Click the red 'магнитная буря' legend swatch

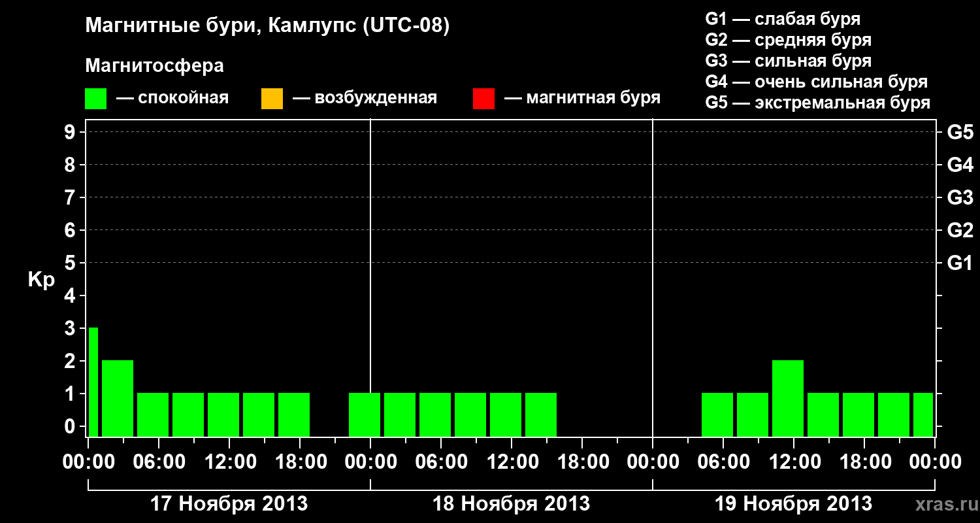(483, 99)
